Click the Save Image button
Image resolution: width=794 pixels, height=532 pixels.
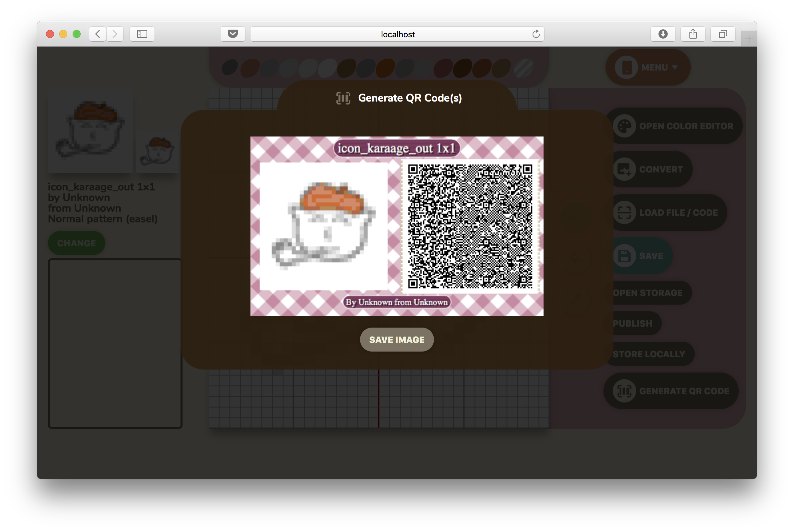[396, 339]
